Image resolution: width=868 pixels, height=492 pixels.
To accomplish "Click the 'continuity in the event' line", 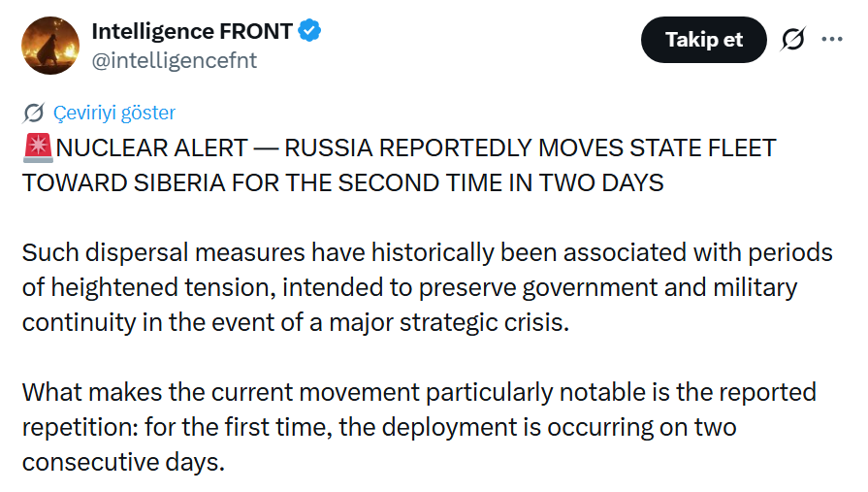I will 296,322.
